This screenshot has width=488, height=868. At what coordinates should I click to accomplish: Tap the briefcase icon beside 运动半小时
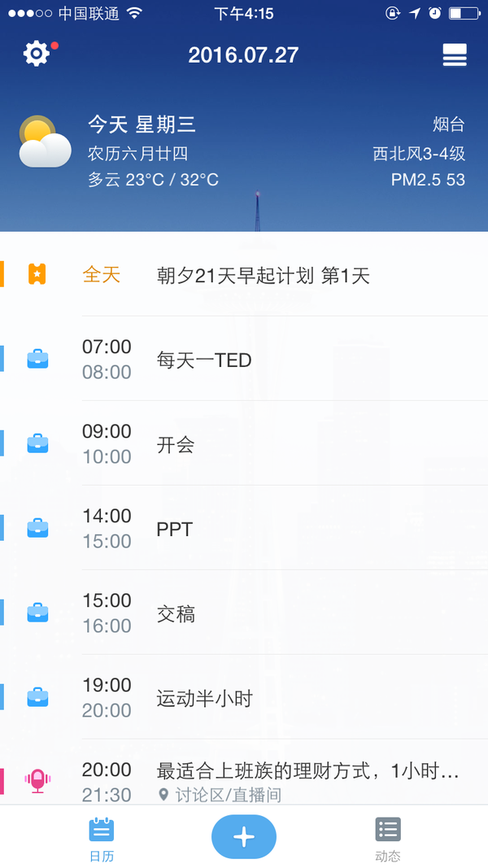[x=37, y=697]
